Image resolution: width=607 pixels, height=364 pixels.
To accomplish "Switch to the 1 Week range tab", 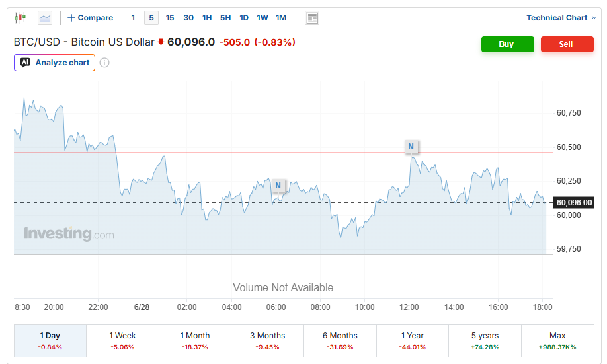I will (122, 341).
